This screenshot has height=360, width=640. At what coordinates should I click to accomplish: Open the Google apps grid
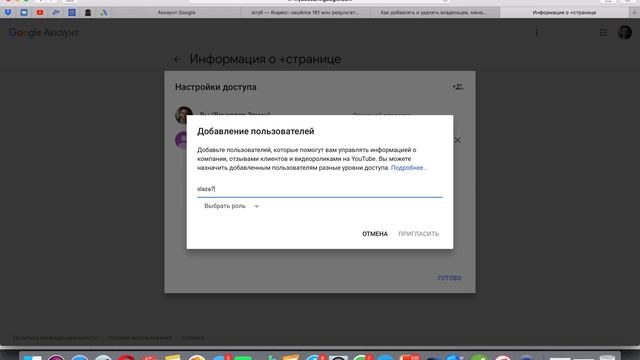[x=603, y=33]
